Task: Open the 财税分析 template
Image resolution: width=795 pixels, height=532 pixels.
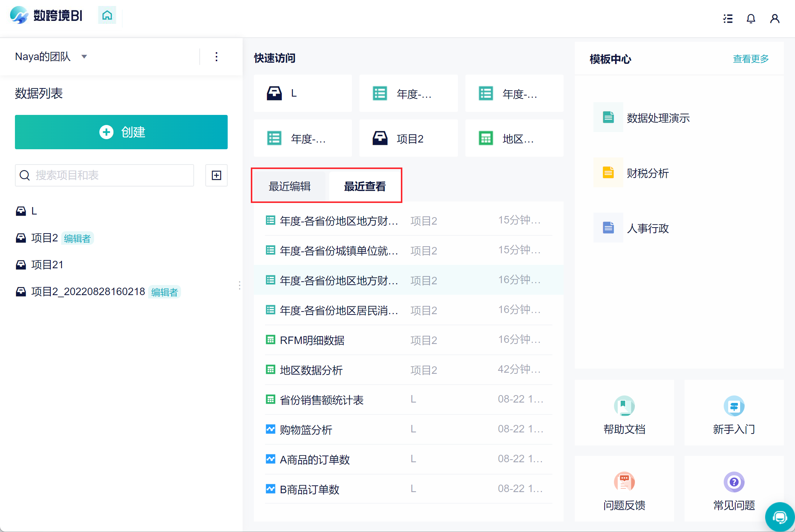Action: click(648, 173)
